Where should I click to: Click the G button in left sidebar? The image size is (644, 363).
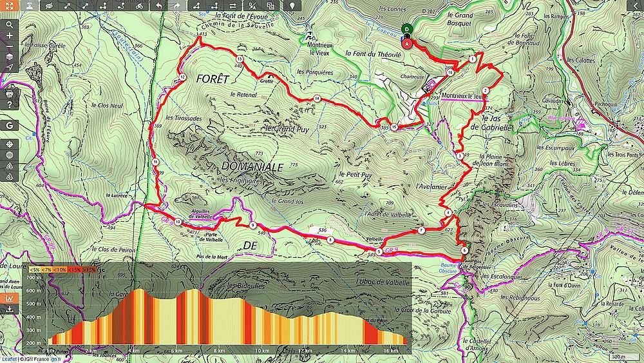(10, 125)
